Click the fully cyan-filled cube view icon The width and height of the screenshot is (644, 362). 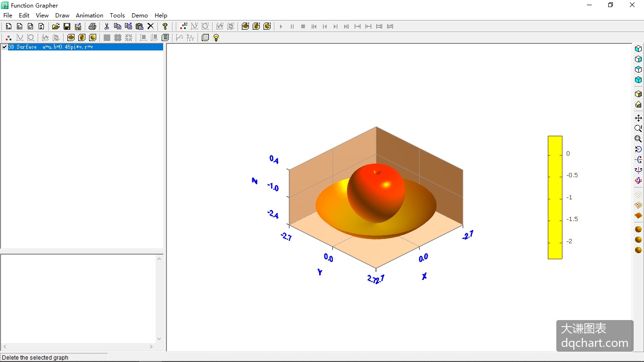(x=638, y=80)
